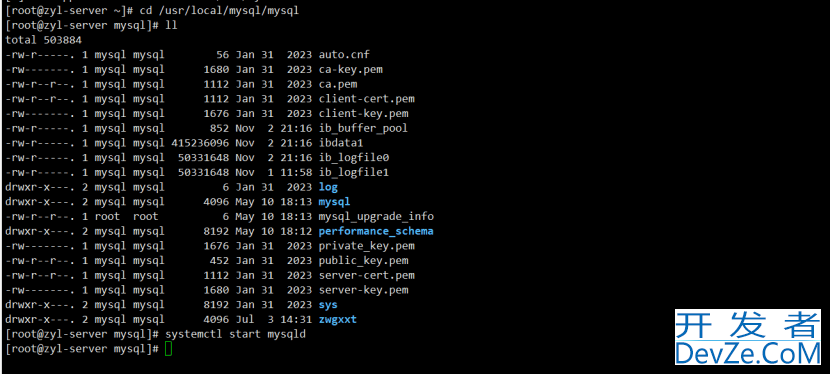Click the 'systemctl start mysqld' command text
Viewport: 831px width, 375px height.
click(x=235, y=334)
